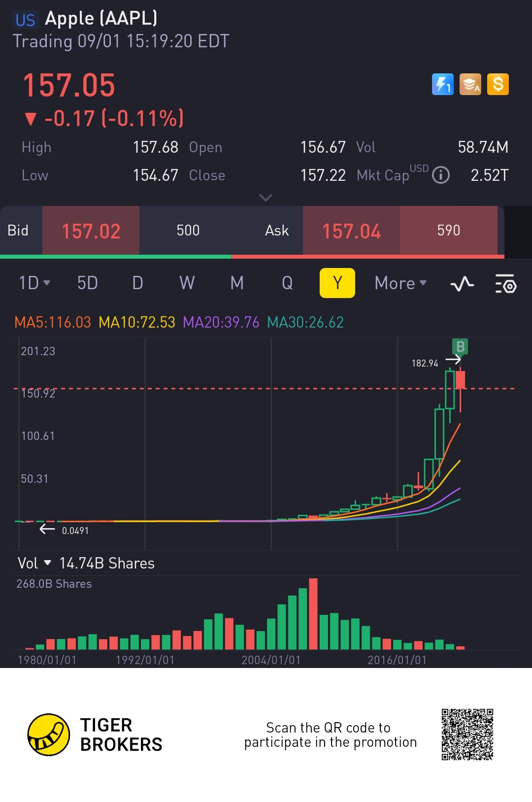The height and width of the screenshot is (802, 532).
Task: Tap the Low value 154.67
Action: coord(156,175)
